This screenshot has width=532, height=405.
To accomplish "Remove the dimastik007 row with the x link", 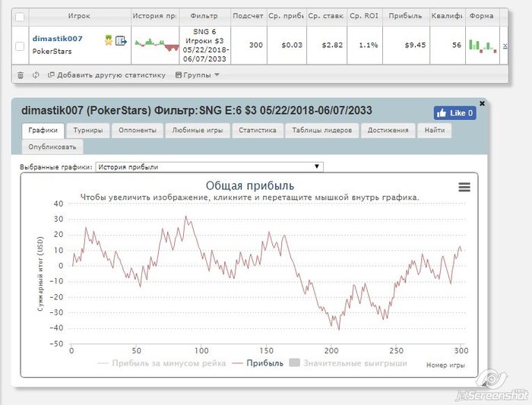I will (505, 46).
